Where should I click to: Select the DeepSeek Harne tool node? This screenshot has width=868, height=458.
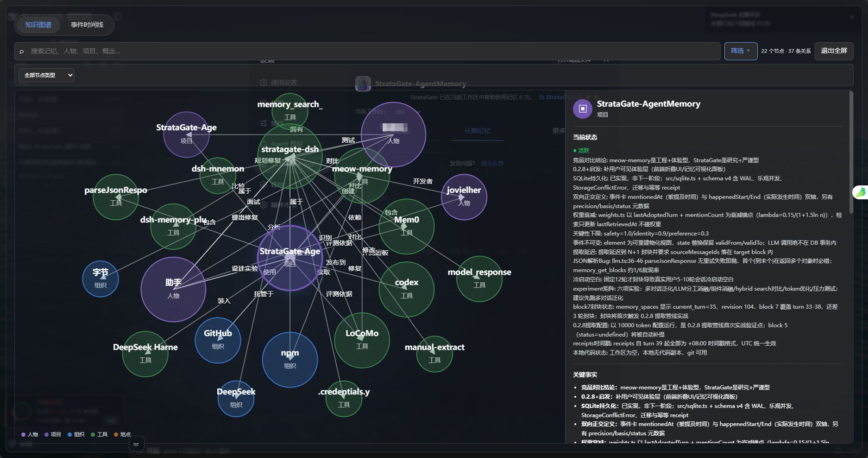tap(145, 354)
